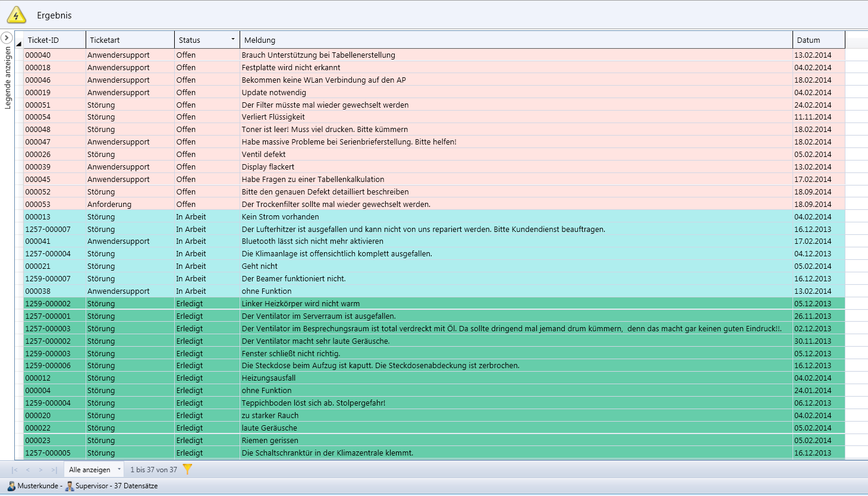Select ticket 1257-000001 ID cell
Image resolution: width=868 pixels, height=496 pixels.
(x=55, y=316)
